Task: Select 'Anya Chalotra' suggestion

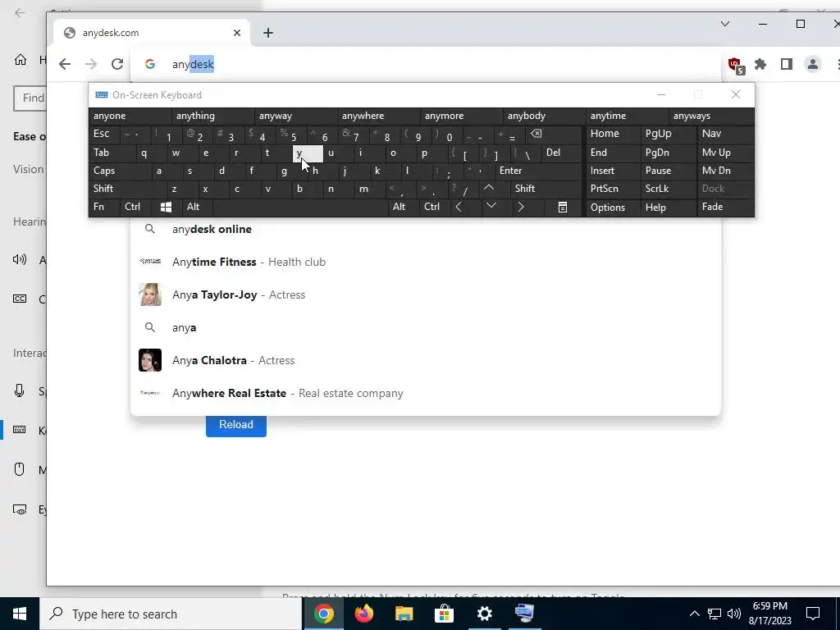Action: tap(426, 361)
